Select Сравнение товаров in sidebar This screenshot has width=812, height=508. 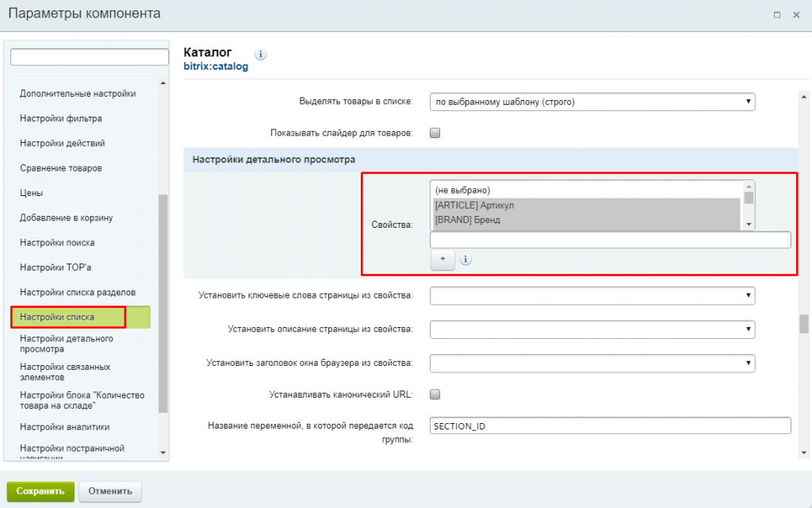click(60, 168)
